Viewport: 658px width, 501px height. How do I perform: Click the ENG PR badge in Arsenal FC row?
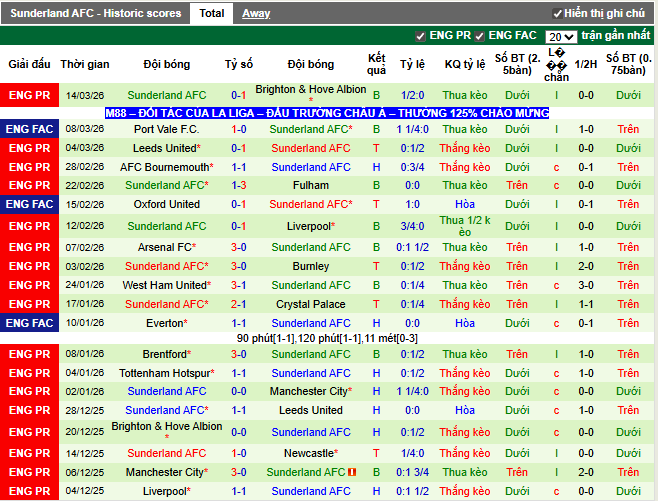pyautogui.click(x=28, y=247)
